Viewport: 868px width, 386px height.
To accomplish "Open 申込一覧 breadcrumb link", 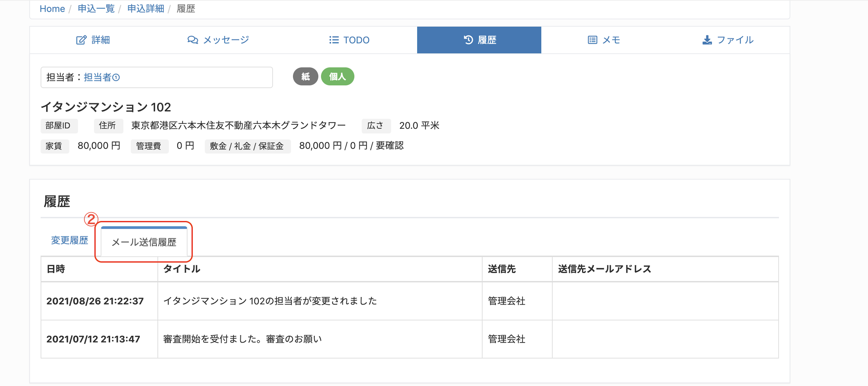I will tap(96, 9).
